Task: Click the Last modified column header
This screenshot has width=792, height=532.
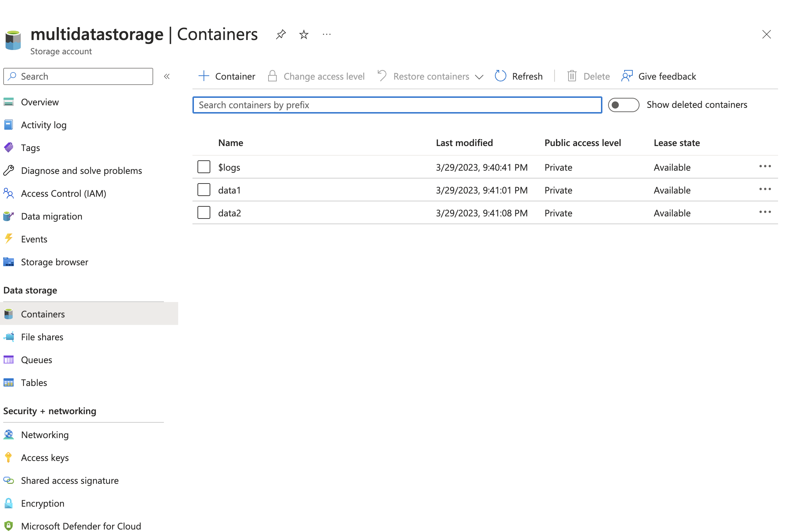Action: point(464,143)
